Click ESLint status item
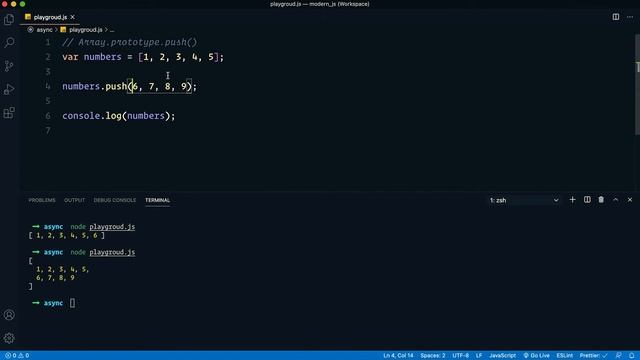Screen dimensions: 640x360 564,356
